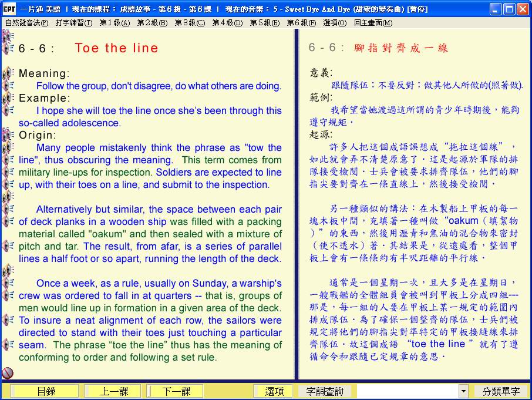Click speaker icon beside 'Meaning:' heading
This screenshot has width=532, height=400.
coord(8,73)
